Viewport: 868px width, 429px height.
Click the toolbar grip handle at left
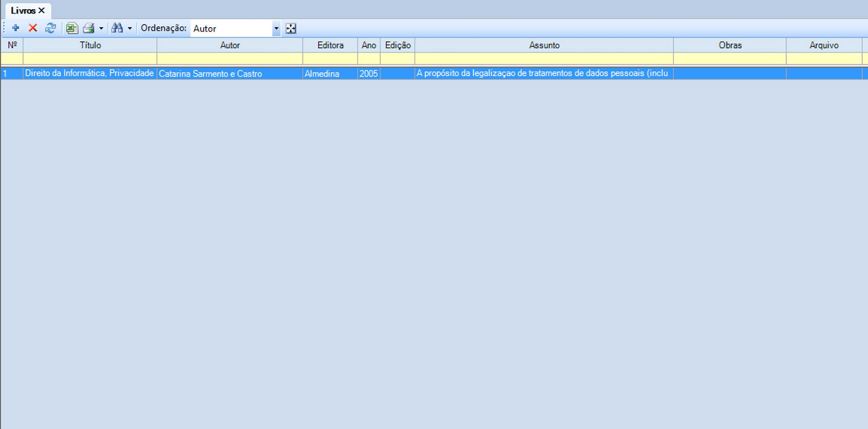5,28
